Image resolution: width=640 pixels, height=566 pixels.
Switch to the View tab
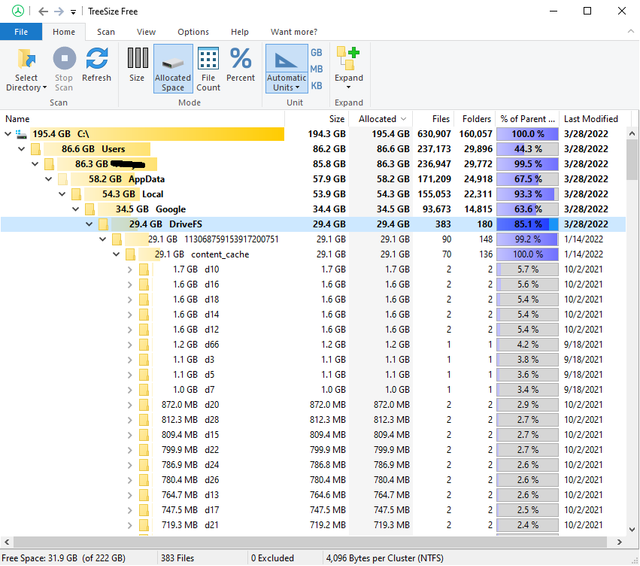coord(146,32)
